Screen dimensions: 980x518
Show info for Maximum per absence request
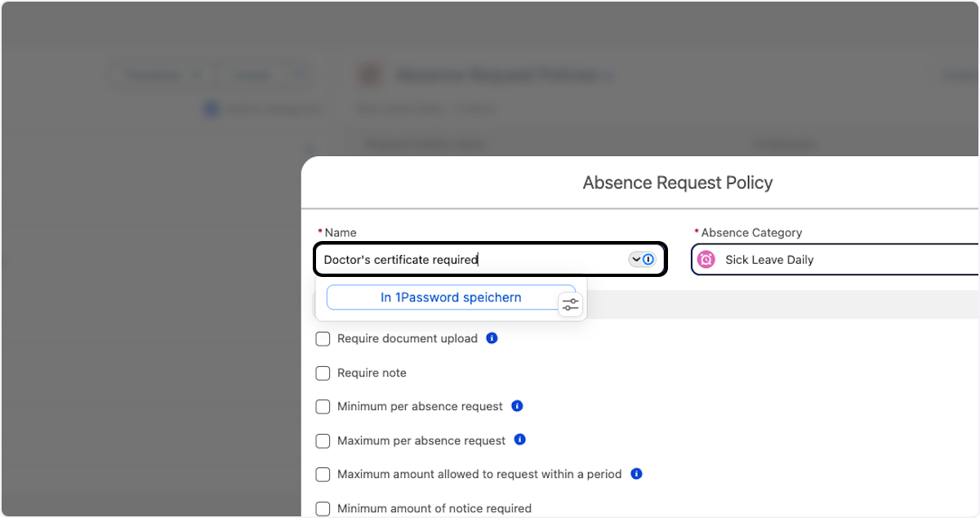point(520,440)
